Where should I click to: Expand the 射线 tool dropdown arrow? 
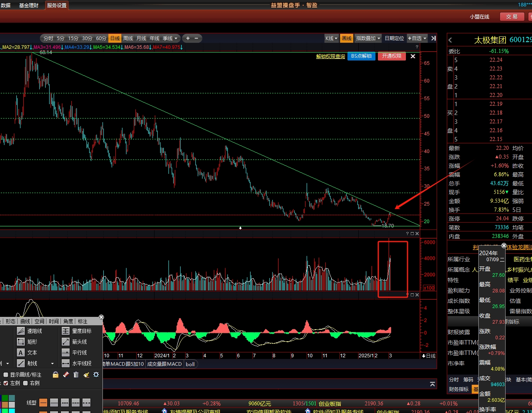(52, 364)
